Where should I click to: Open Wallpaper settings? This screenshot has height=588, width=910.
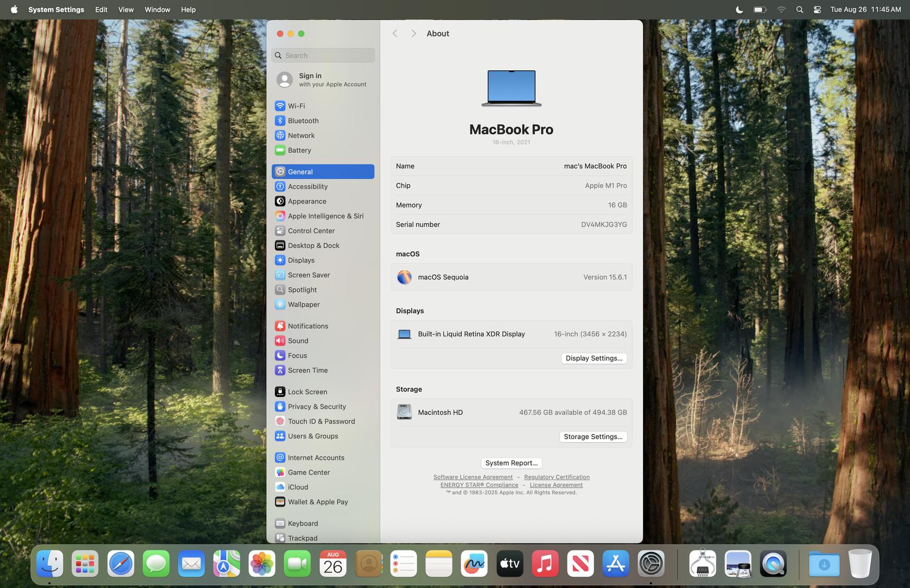point(323,304)
